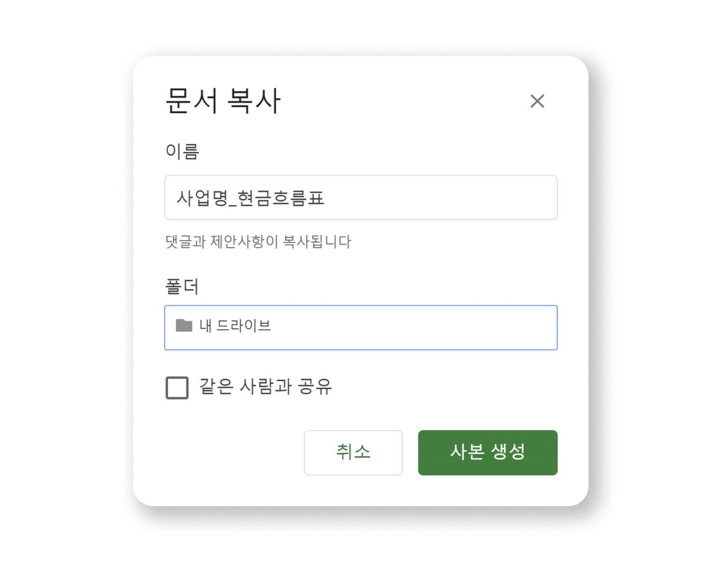Cancel copying with the 취소 button

coord(353,452)
